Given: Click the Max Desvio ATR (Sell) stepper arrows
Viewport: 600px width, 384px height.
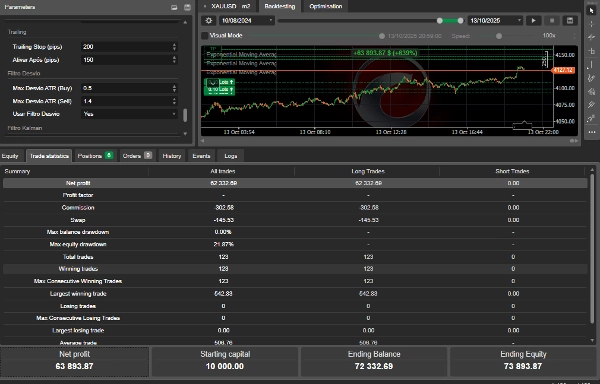Looking at the screenshot, I should tap(174, 101).
